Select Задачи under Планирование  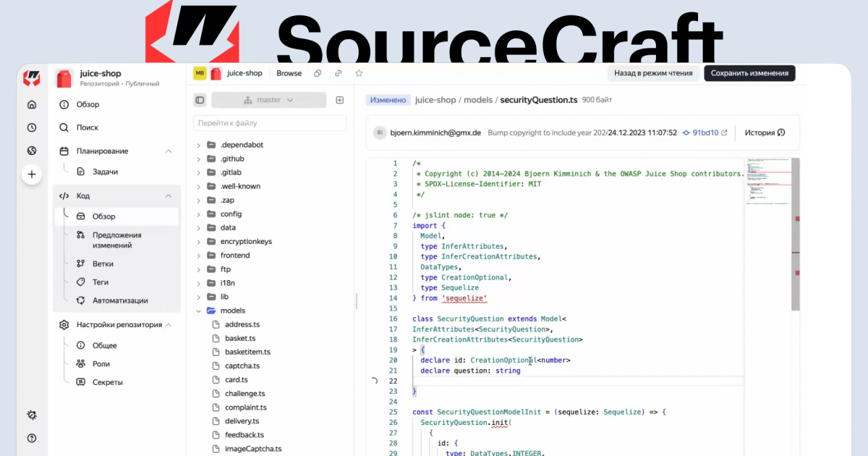pos(105,172)
